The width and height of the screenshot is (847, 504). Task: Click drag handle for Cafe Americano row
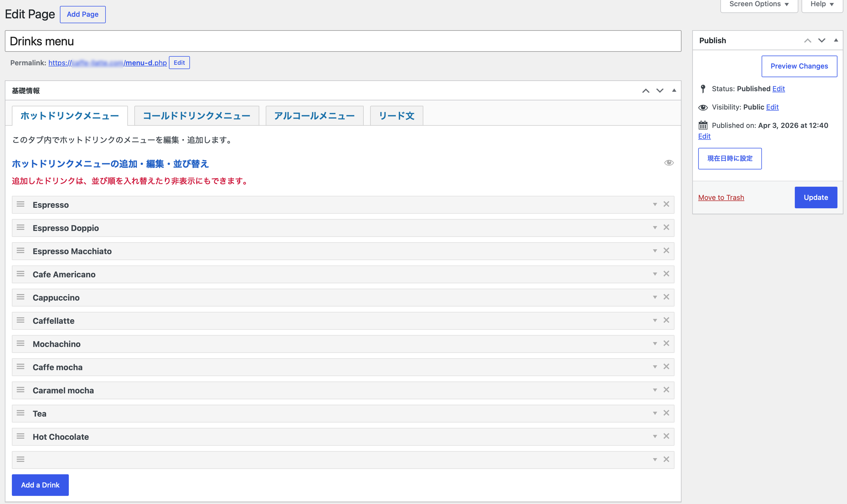pyautogui.click(x=20, y=274)
